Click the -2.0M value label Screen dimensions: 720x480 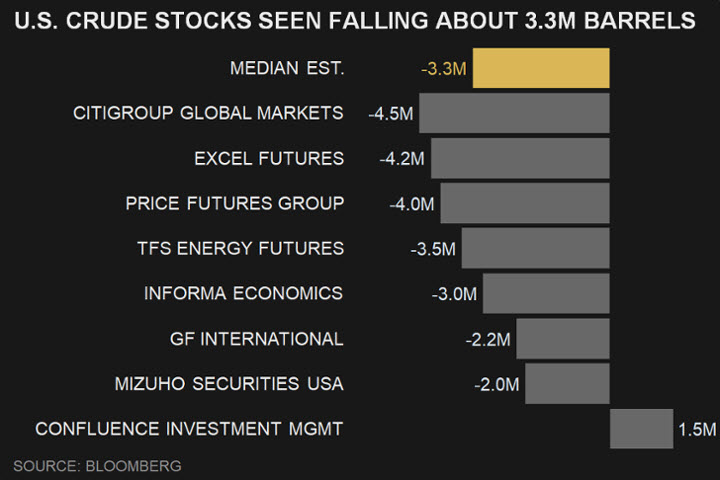click(497, 385)
